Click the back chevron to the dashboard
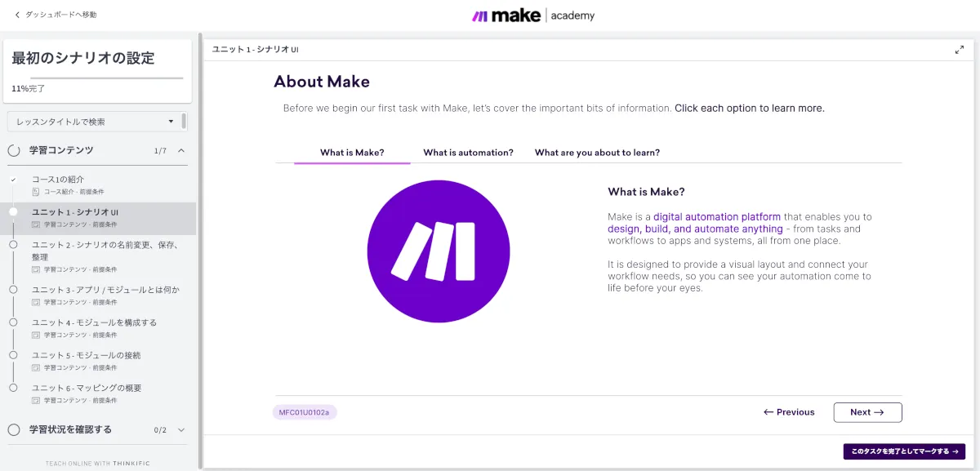Viewport: 980px width, 471px height. [x=18, y=15]
